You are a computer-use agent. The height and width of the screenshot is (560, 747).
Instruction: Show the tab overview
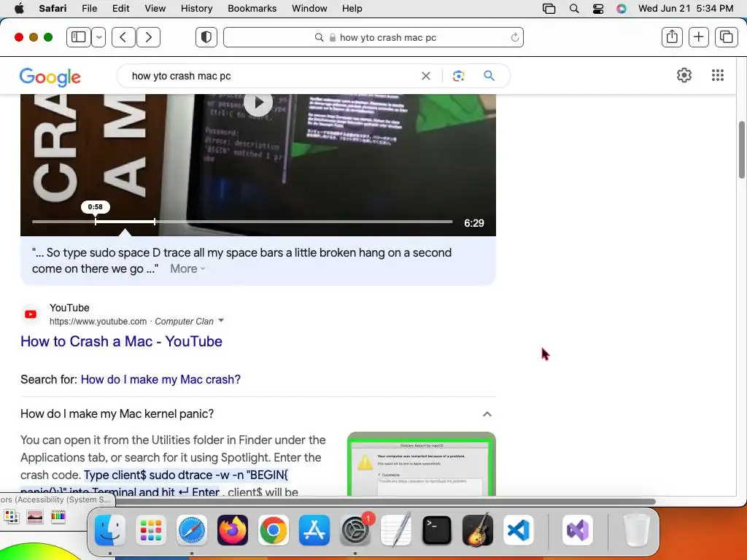[726, 37]
